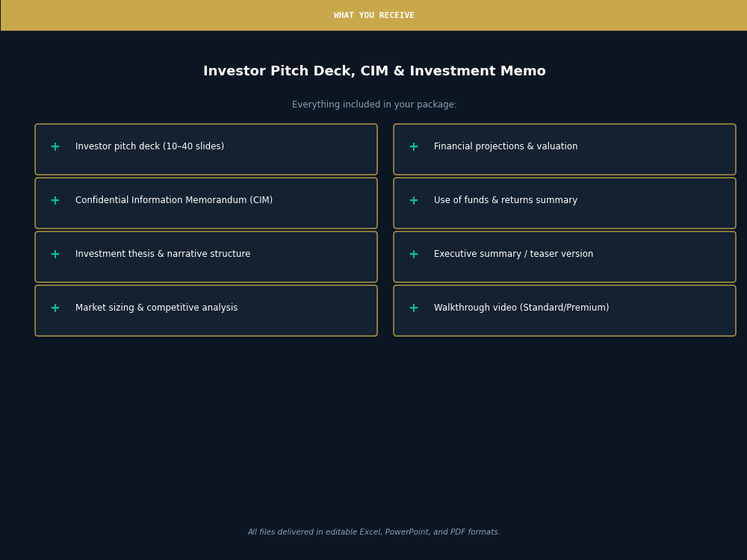Expand the Financial projections & valuation card
The height and width of the screenshot is (560, 747).
(x=565, y=149)
